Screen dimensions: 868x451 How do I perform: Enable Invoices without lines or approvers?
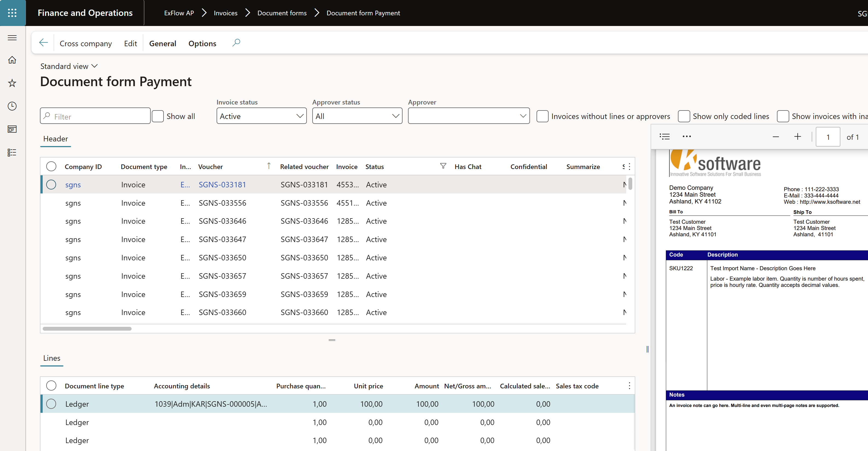[x=542, y=116]
